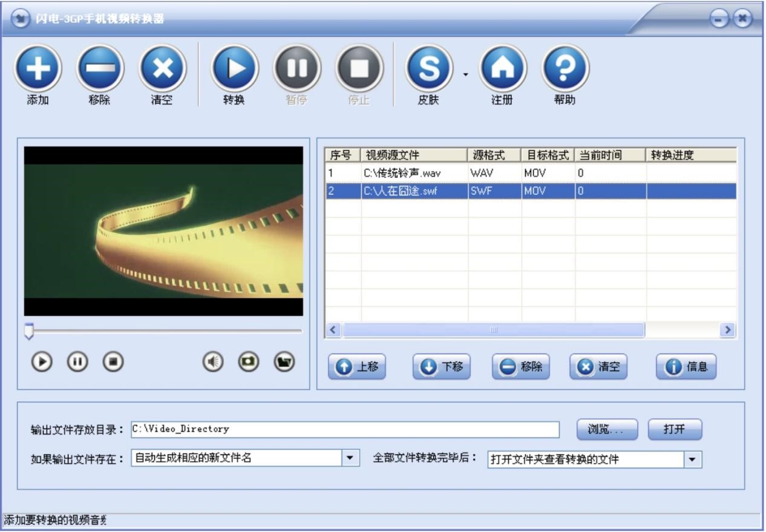This screenshot has width=766, height=532.
Task: Click the 浏览... browse button
Action: coord(607,429)
